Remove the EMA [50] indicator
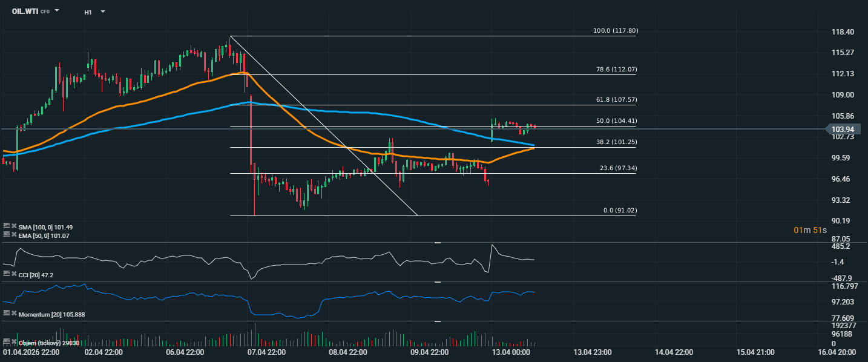Screen dimensions: 868x362 click(15, 234)
